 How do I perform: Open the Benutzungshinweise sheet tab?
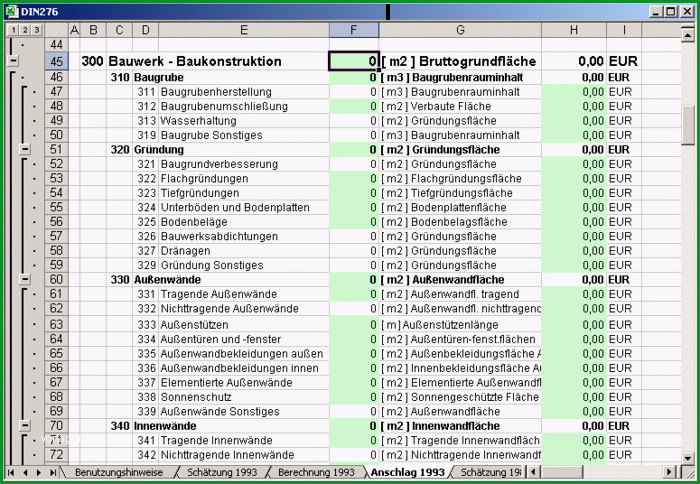tap(118, 472)
